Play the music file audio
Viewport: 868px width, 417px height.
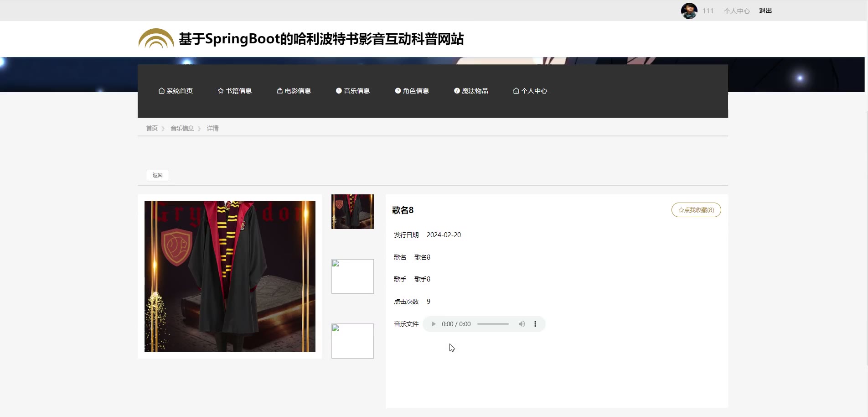pyautogui.click(x=434, y=324)
